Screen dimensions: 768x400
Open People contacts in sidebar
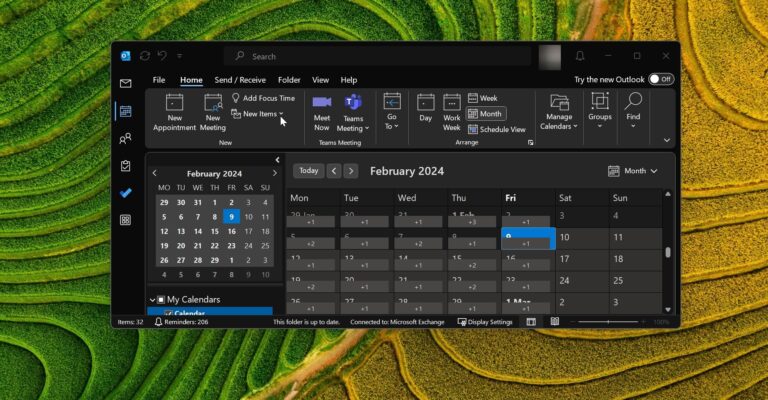click(125, 139)
